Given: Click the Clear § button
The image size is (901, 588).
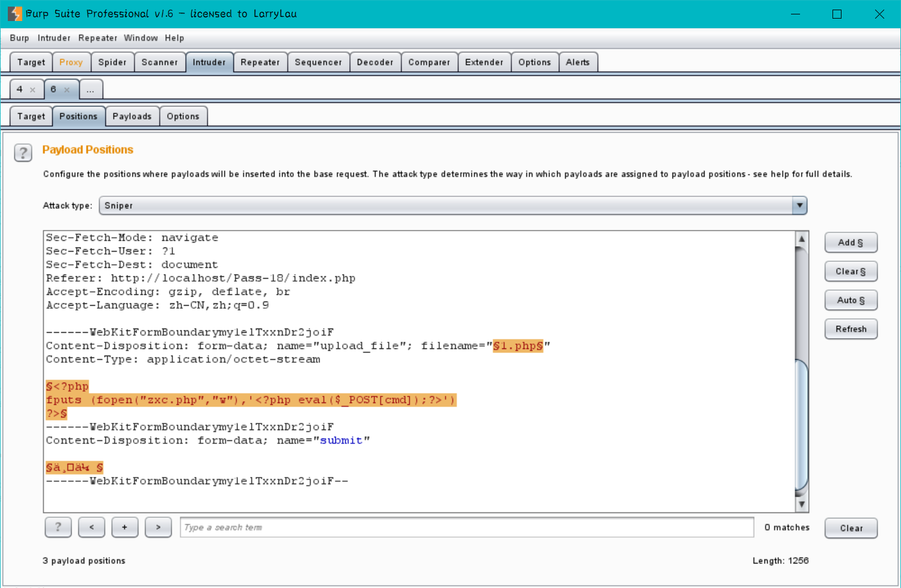Looking at the screenshot, I should (851, 271).
